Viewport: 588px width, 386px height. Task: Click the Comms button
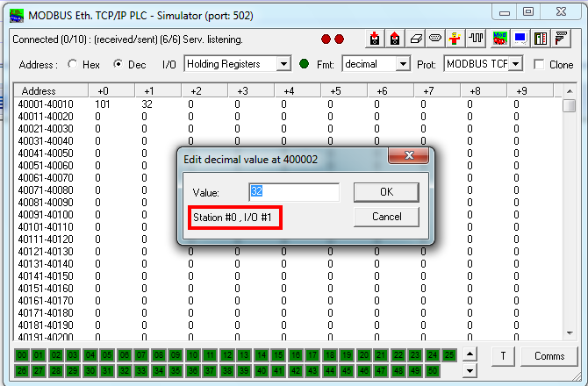[549, 356]
